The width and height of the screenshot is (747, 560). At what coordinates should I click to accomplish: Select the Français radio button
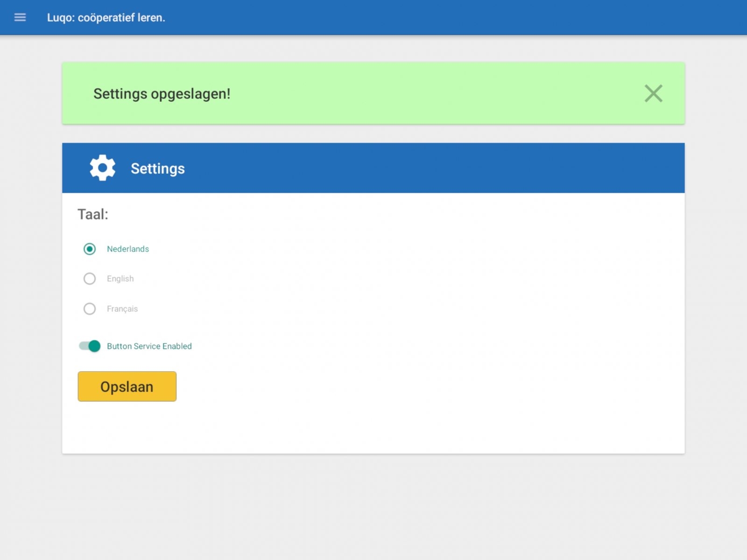coord(90,309)
